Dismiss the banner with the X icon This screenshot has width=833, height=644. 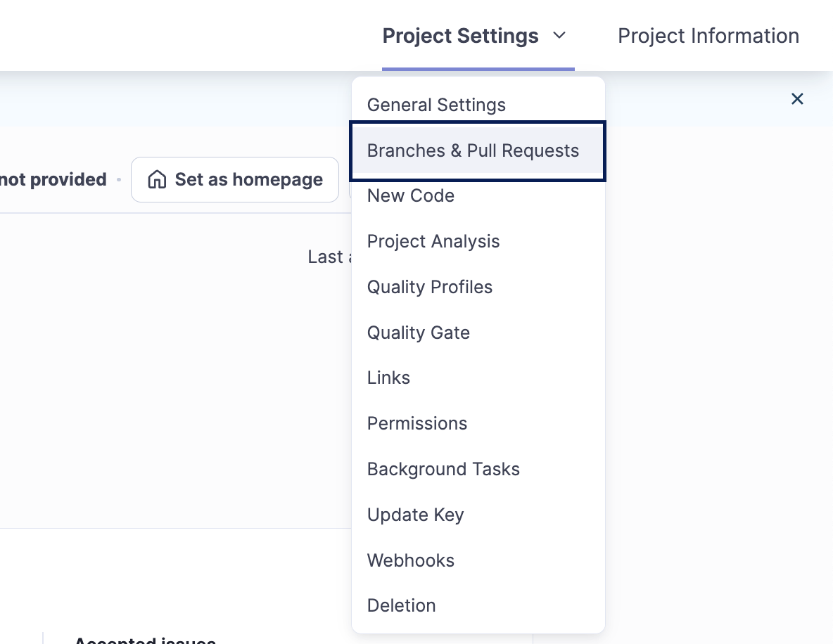pos(796,99)
